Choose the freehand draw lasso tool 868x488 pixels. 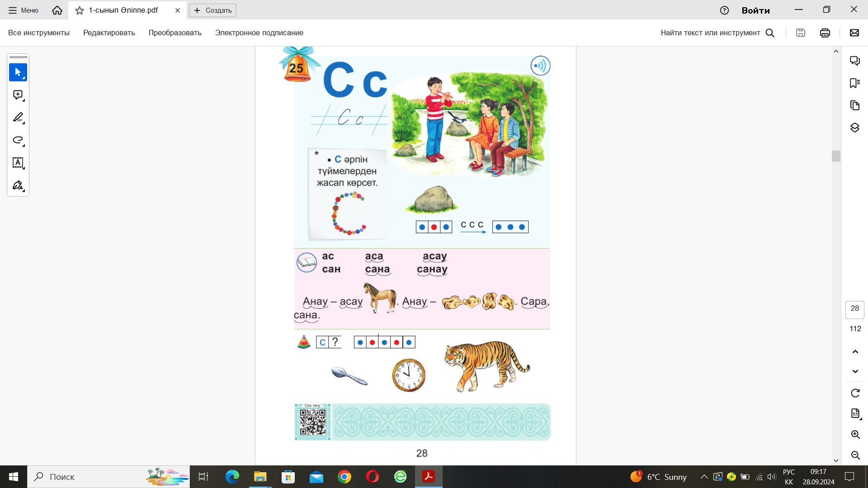point(18,140)
